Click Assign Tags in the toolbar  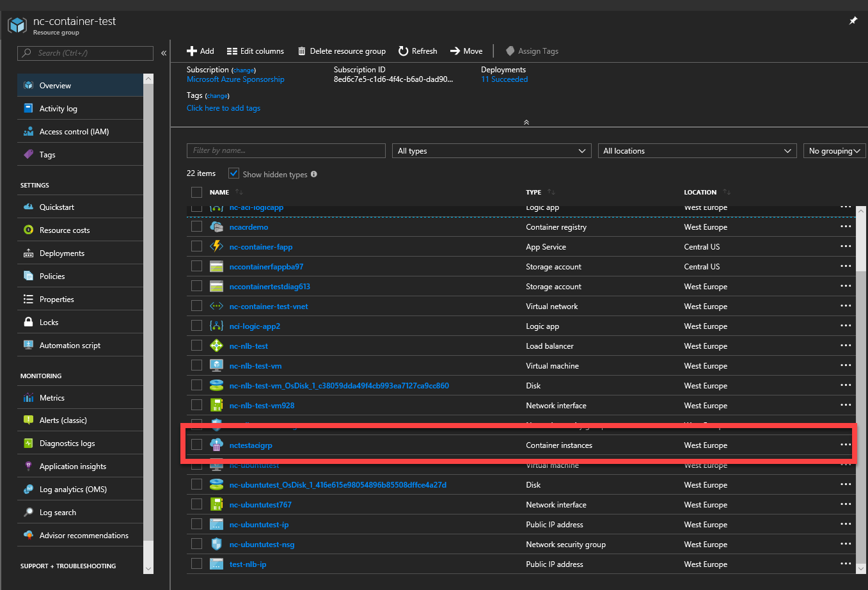532,51
